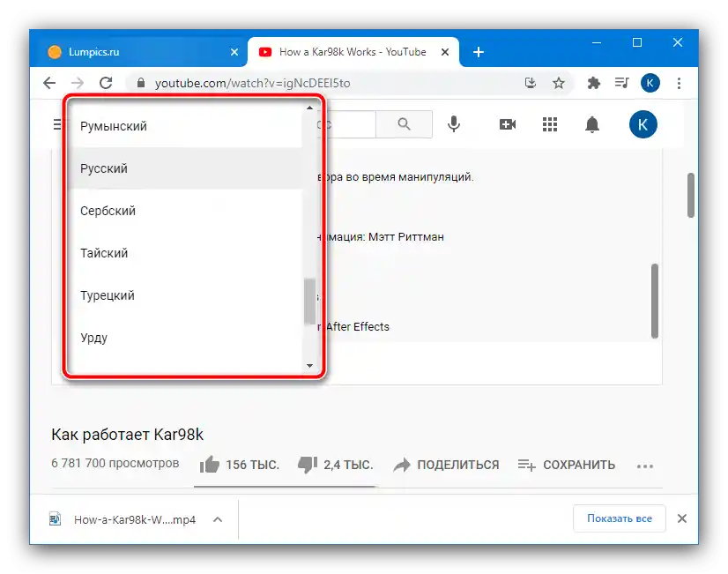The image size is (728, 574).
Task: Click the create video camera icon
Action: click(508, 124)
